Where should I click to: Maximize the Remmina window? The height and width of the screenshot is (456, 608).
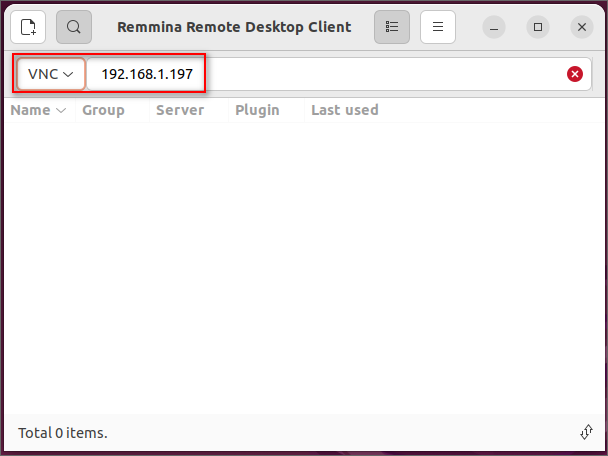click(x=538, y=27)
